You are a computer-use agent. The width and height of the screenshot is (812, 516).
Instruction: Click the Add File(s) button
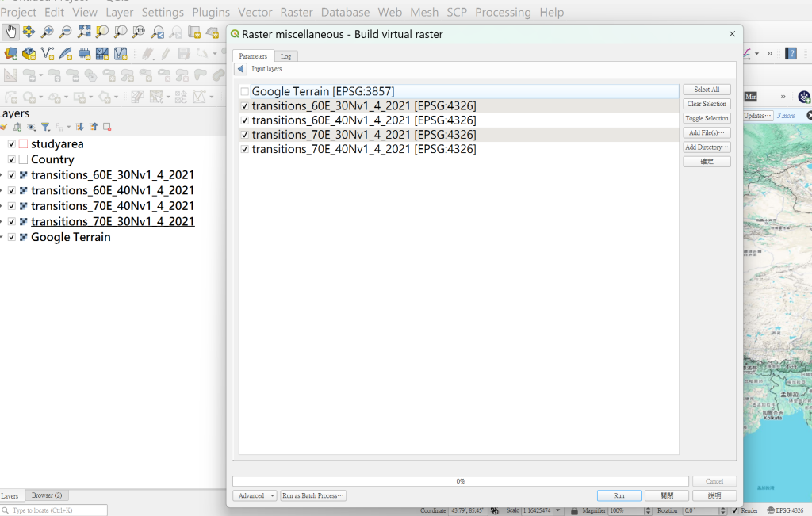click(707, 133)
